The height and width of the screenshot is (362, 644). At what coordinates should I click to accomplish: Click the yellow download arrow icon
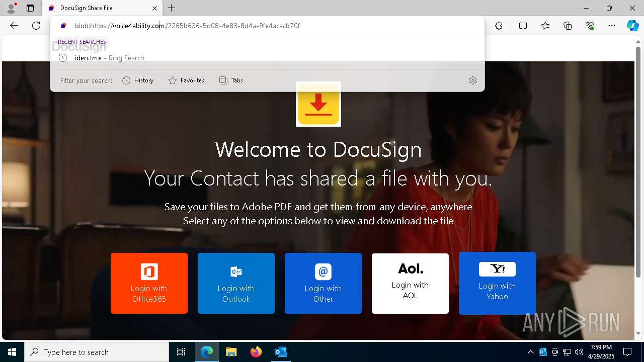[318, 104]
